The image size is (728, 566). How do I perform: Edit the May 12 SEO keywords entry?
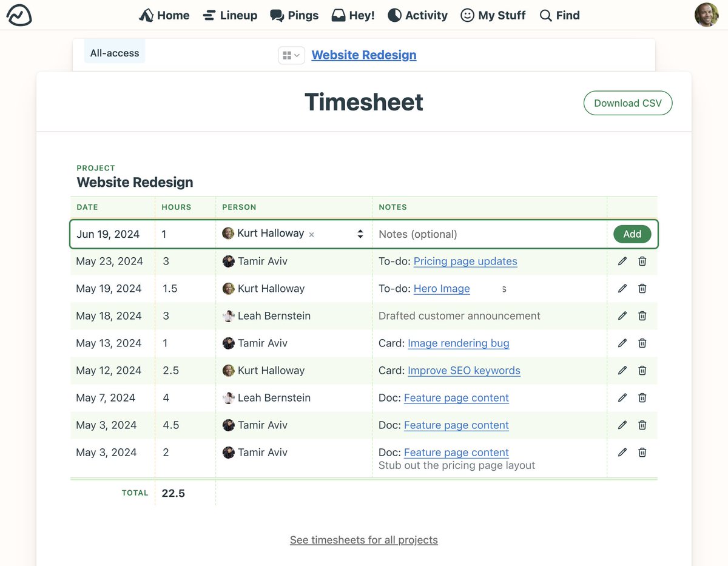pos(622,371)
